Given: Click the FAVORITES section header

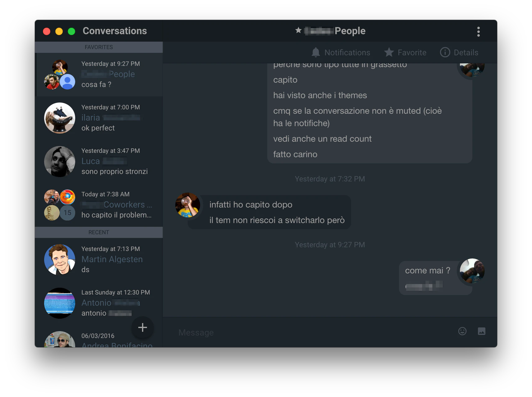Looking at the screenshot, I should coord(99,47).
